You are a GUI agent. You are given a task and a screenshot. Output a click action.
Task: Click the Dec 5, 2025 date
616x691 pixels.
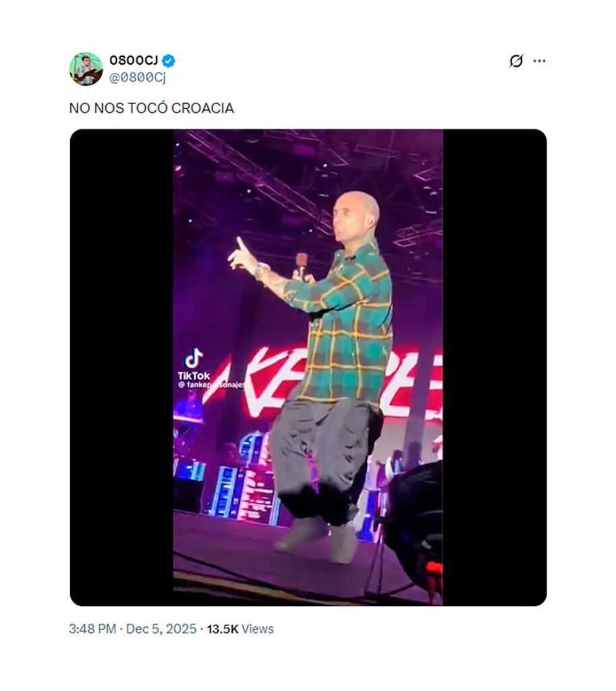point(161,629)
